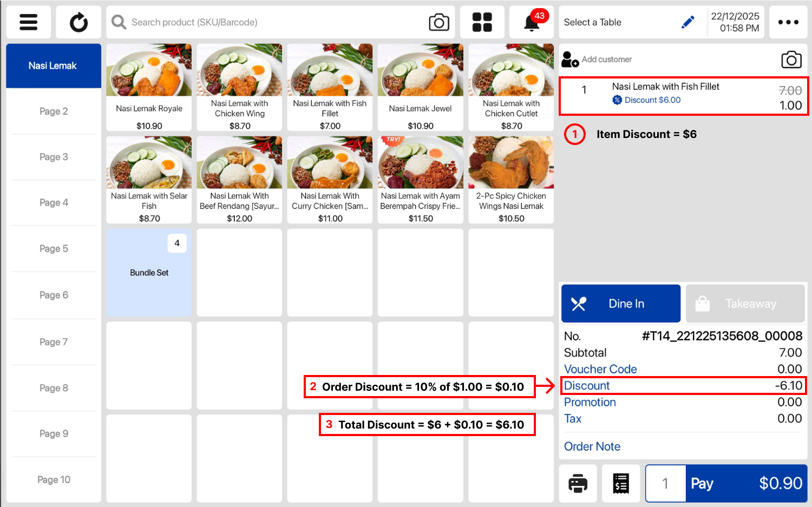Click the refresh reload icon

[78, 22]
